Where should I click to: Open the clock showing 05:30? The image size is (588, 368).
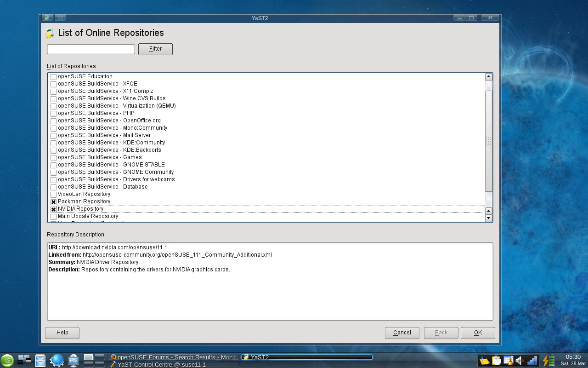pos(573,360)
